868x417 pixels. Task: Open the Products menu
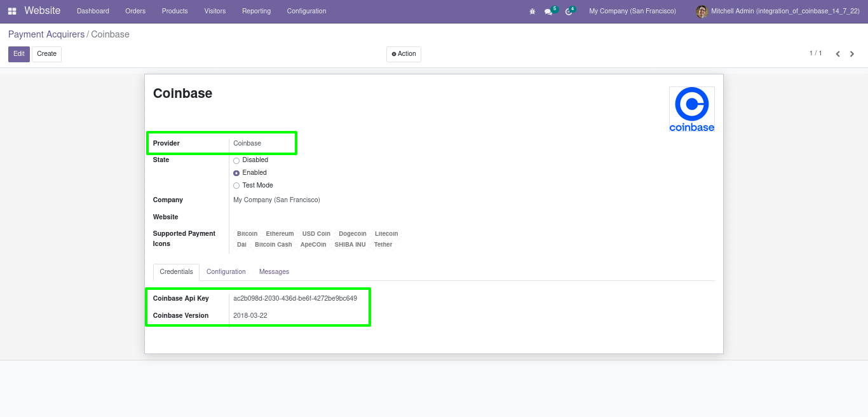click(x=175, y=11)
